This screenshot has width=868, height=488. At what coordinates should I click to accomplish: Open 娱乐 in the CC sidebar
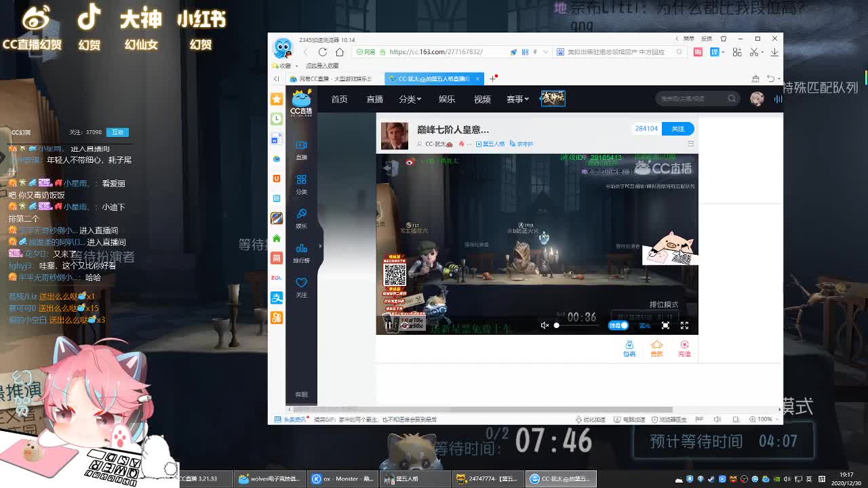302,218
